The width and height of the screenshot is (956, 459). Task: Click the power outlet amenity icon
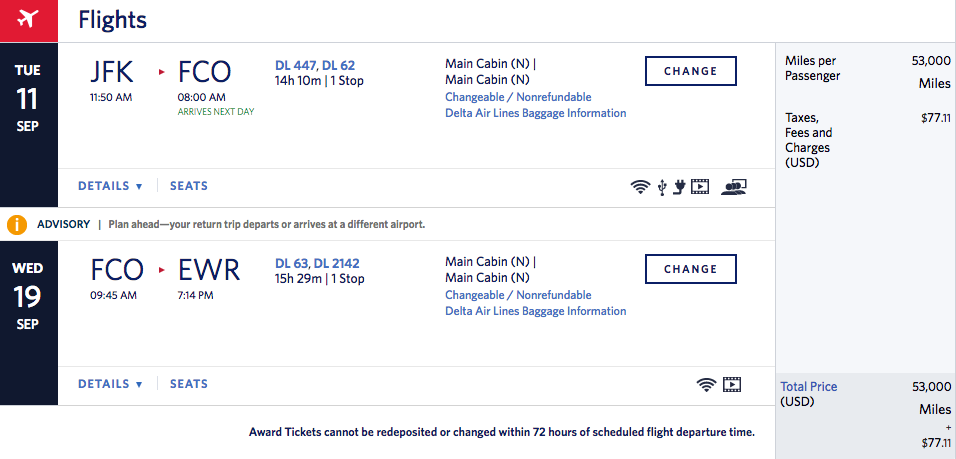point(679,186)
